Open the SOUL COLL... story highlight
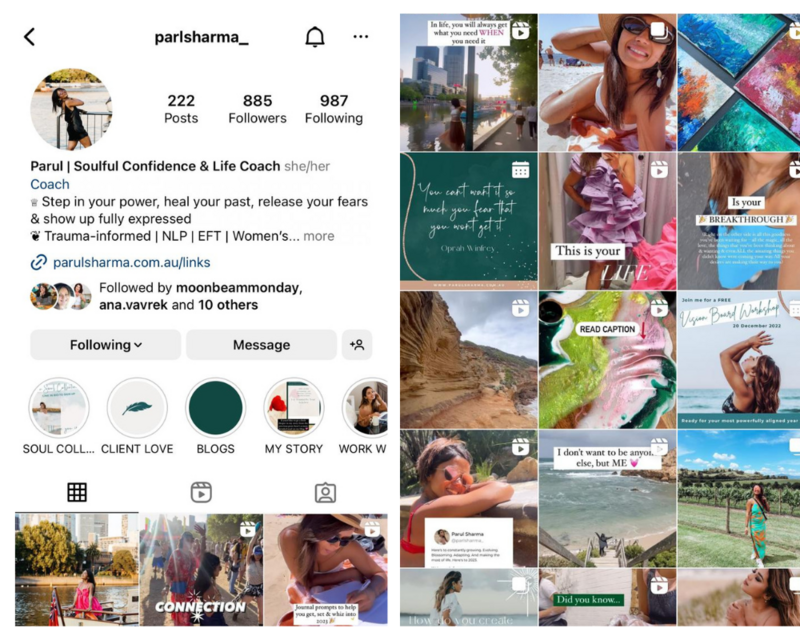This screenshot has height=640, width=800. 59,408
